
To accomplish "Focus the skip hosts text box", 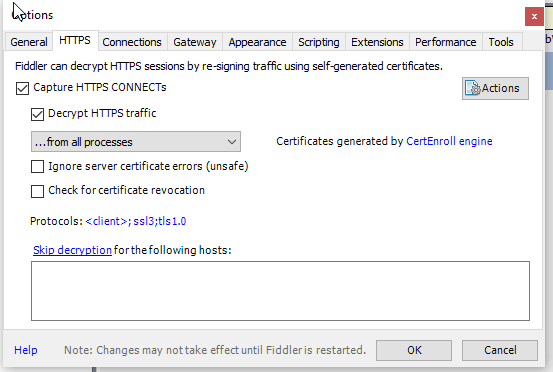I will [x=280, y=291].
